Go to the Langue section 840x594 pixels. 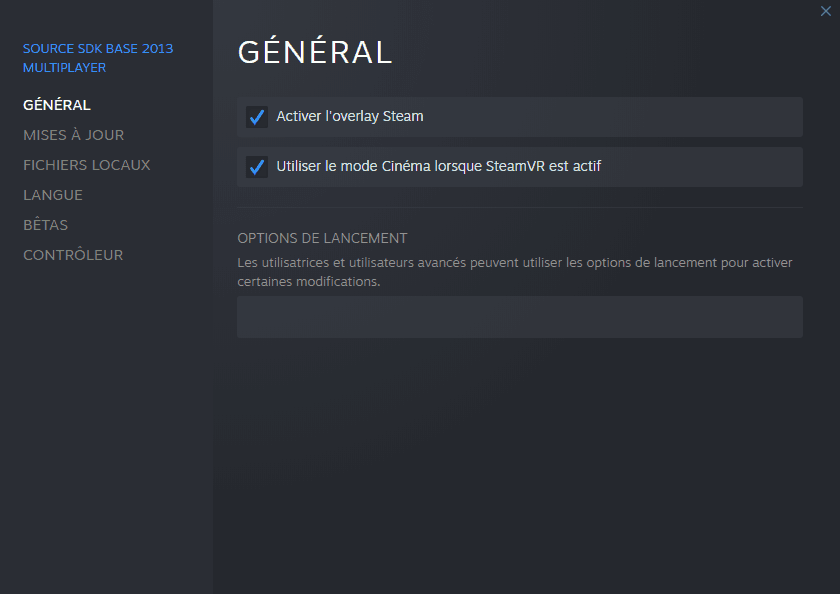click(x=53, y=195)
